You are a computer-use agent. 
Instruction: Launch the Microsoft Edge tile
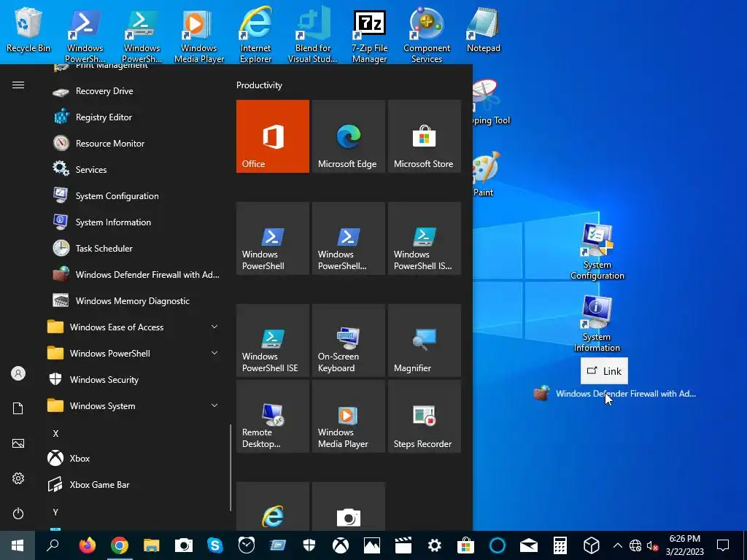pyautogui.click(x=348, y=136)
